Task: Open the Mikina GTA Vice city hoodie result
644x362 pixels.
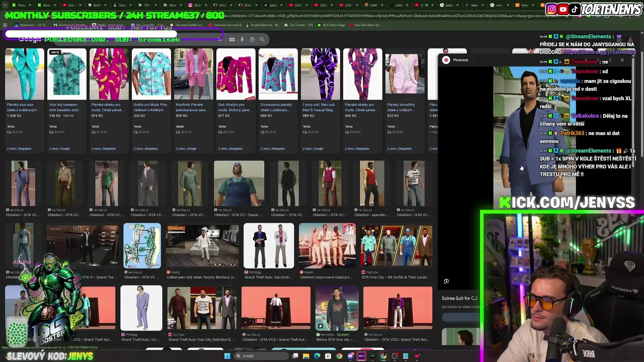Action: point(337,308)
